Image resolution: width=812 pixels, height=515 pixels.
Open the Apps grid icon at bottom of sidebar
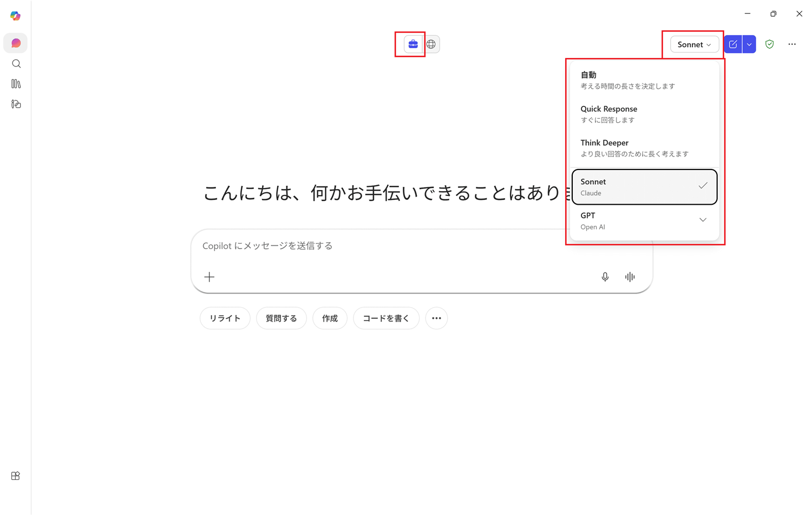[x=16, y=476]
